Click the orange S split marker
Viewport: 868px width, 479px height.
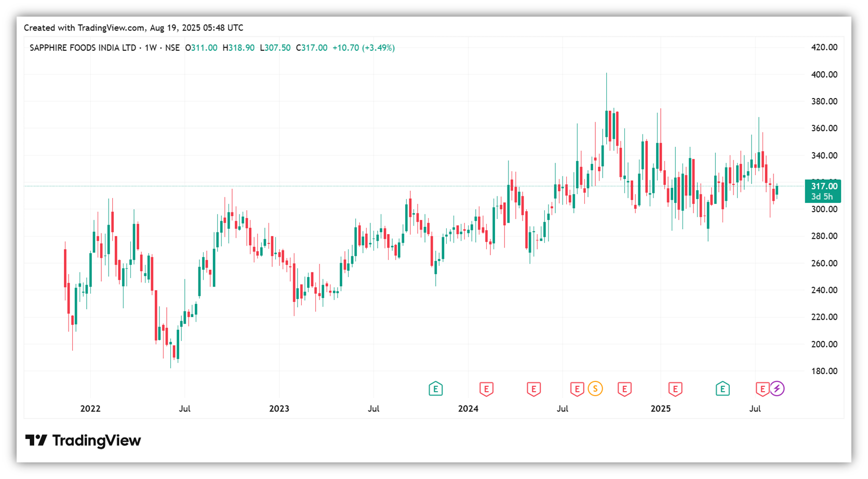tap(595, 388)
